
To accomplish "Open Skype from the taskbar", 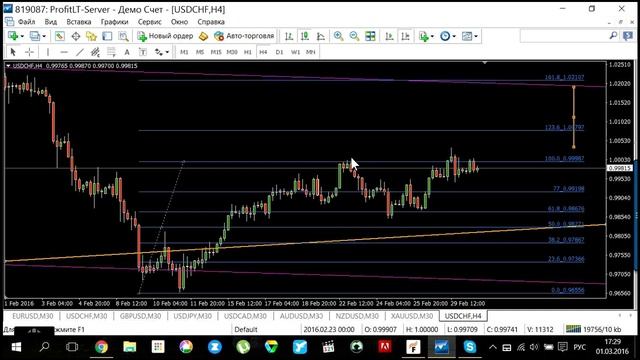I will coord(470,347).
